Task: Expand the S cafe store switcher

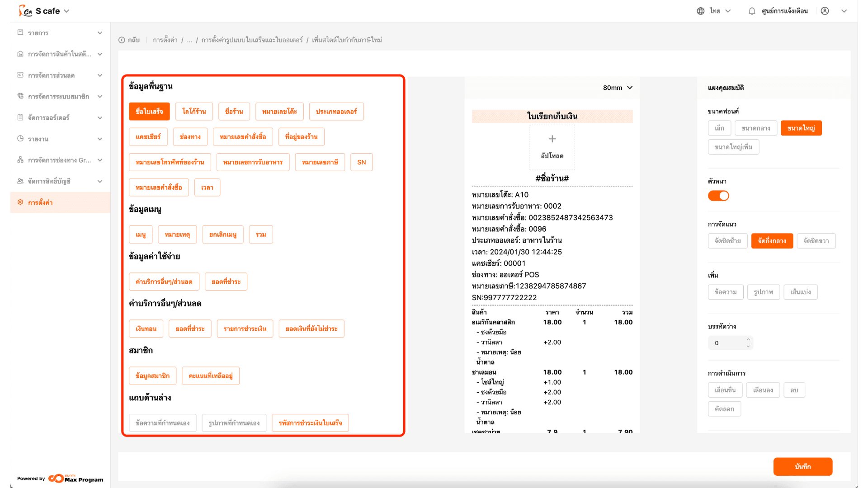Action: [x=66, y=11]
